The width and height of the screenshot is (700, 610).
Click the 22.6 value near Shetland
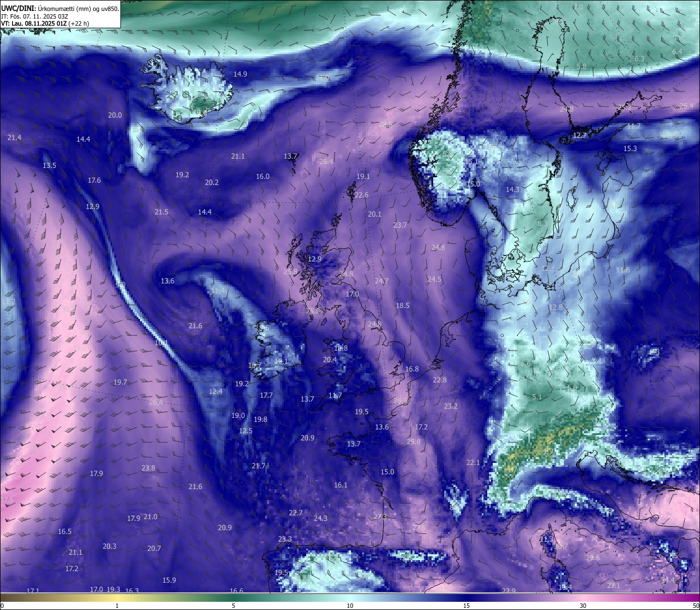[x=361, y=195]
